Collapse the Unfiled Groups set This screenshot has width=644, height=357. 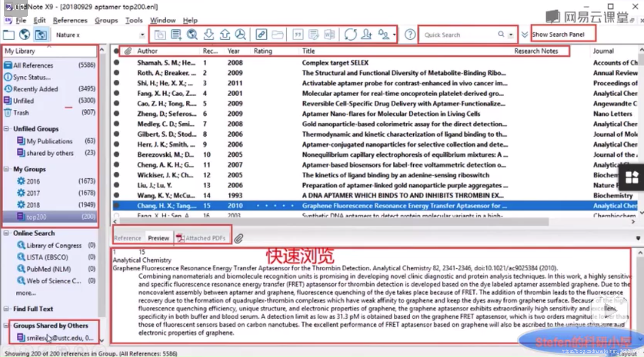pos(6,129)
